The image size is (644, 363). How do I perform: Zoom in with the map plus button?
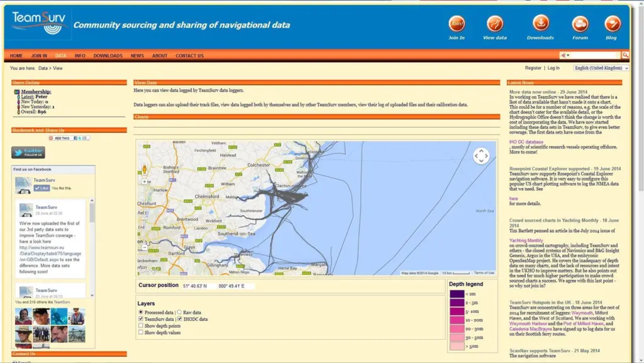[144, 181]
